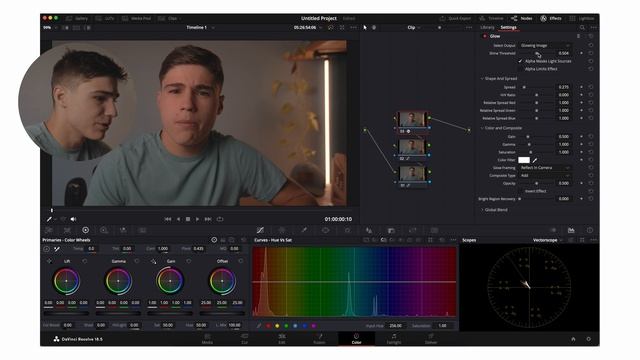Click the Quick Export button
Image resolution: width=640 pixels, height=360 pixels.
pos(455,18)
